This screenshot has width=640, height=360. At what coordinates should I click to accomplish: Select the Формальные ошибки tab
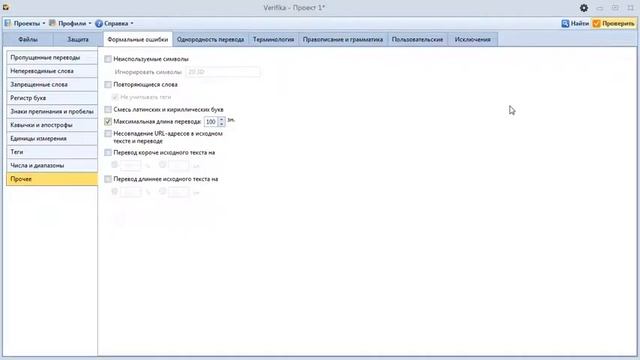(138, 40)
